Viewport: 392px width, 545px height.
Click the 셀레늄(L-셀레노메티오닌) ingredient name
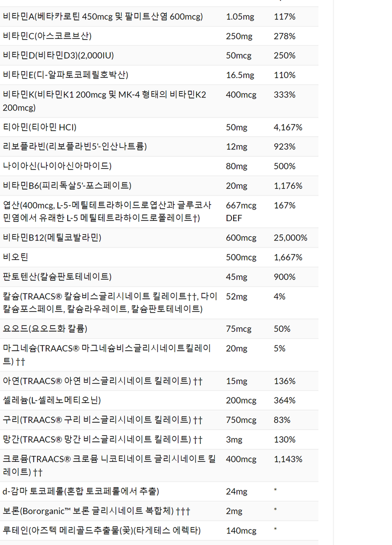pyautogui.click(x=52, y=400)
